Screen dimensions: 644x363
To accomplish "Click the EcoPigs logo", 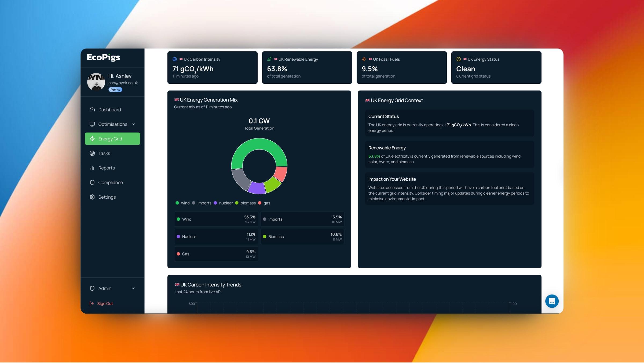I will 103,57.
